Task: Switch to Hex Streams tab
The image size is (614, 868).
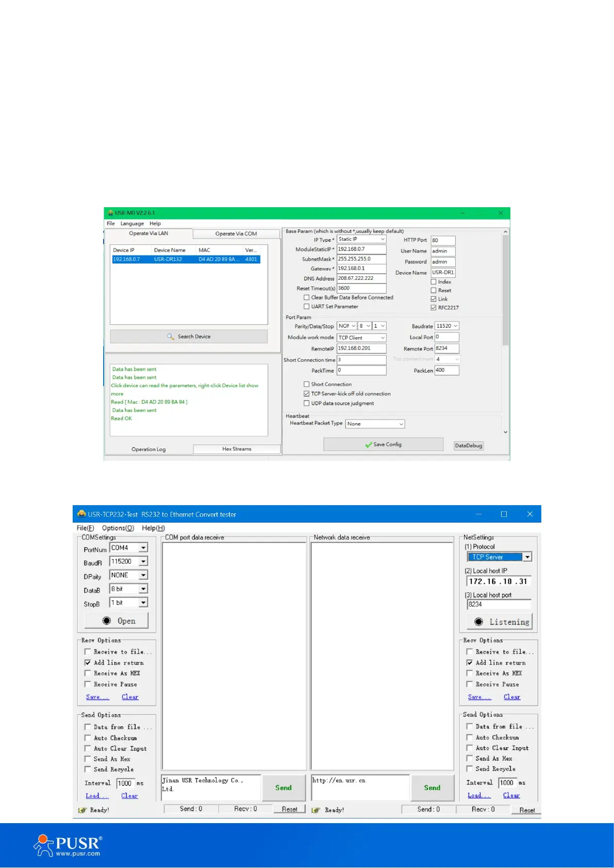Action: pos(237,449)
